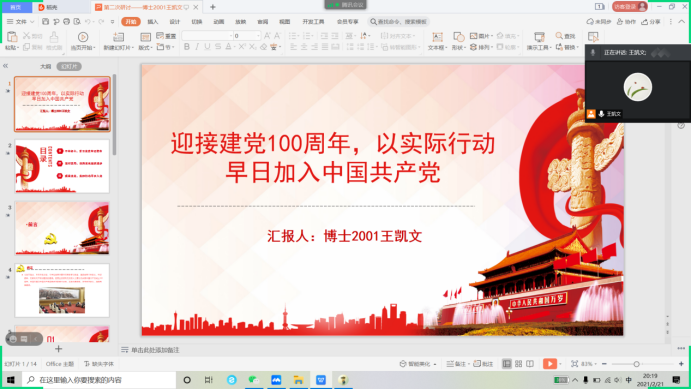Start slideshow with orange play button
692x389 pixels.
[x=549, y=364]
